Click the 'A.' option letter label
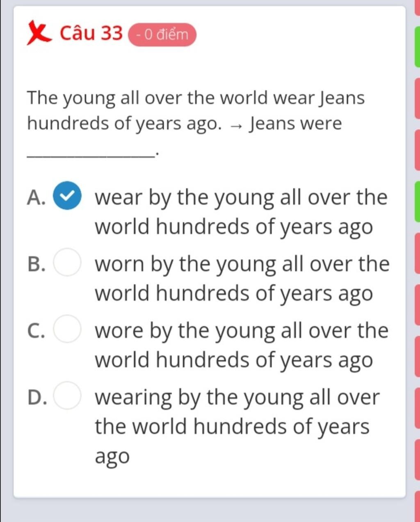Viewport: 420px width, 522px height. click(37, 197)
